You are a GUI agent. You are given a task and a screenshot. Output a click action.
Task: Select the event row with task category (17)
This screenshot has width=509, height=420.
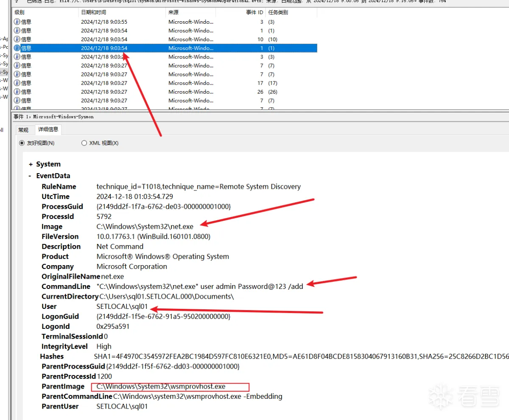165,83
